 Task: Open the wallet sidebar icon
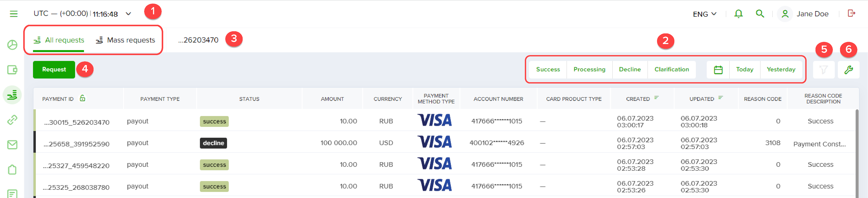(x=12, y=70)
